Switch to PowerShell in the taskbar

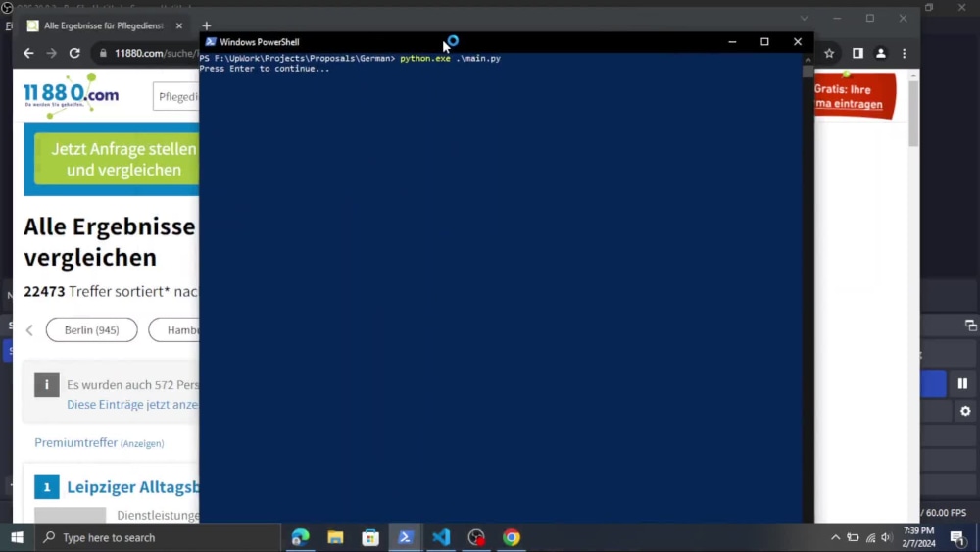pyautogui.click(x=406, y=537)
